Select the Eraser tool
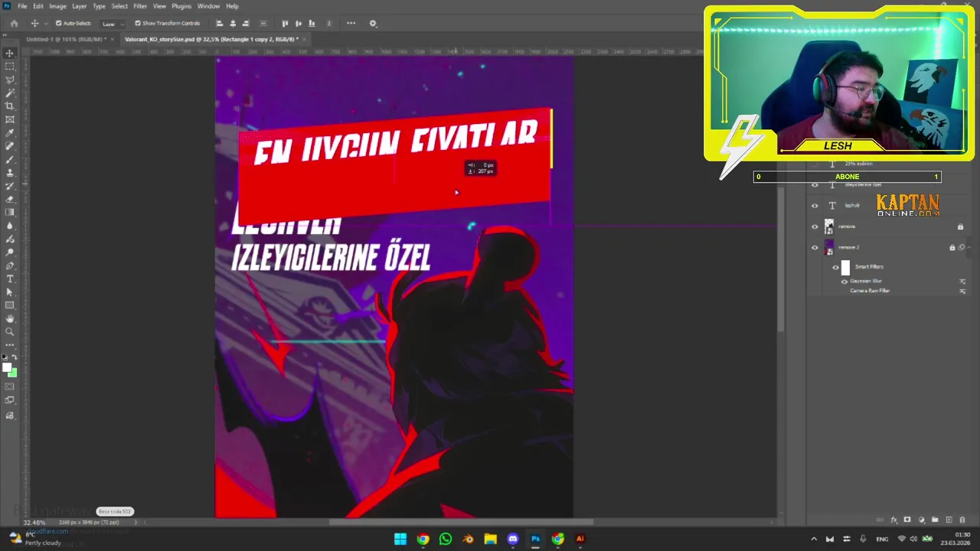 coord(10,199)
